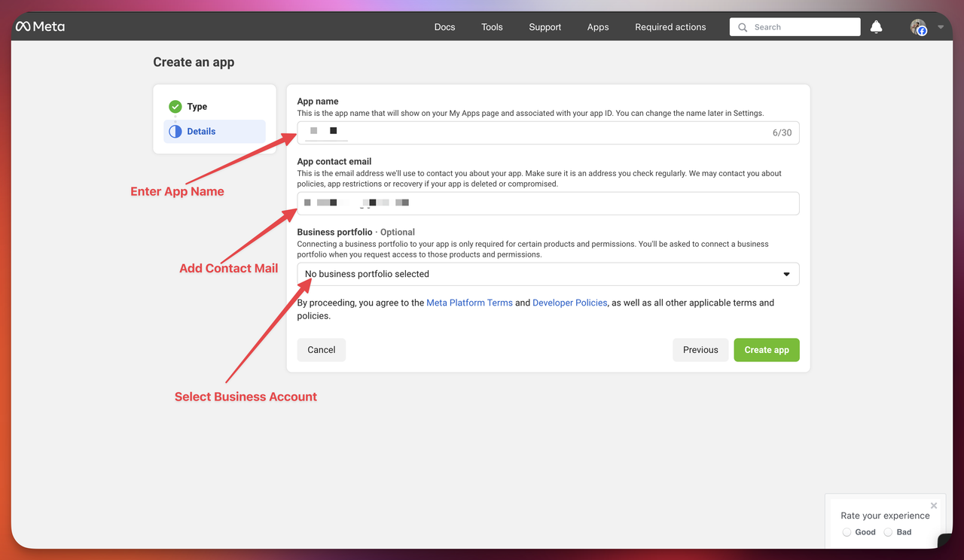This screenshot has height=560, width=964.
Task: Click the Previous button
Action: [700, 350]
